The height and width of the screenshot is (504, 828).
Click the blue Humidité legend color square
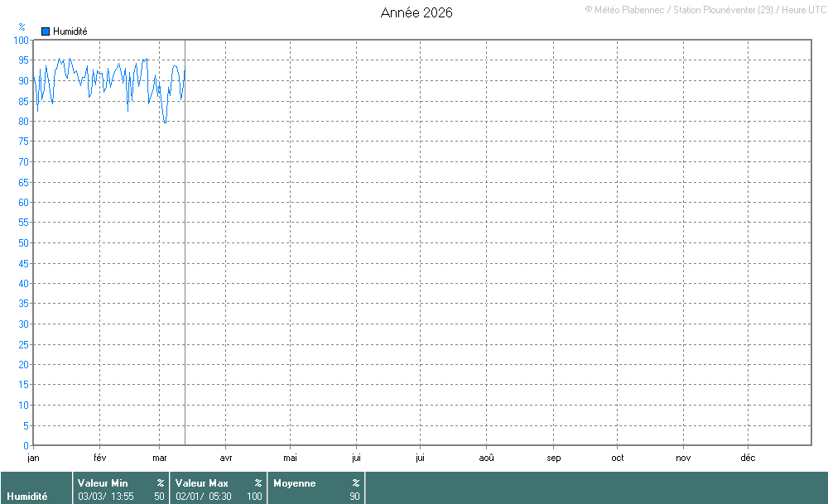pyautogui.click(x=46, y=31)
